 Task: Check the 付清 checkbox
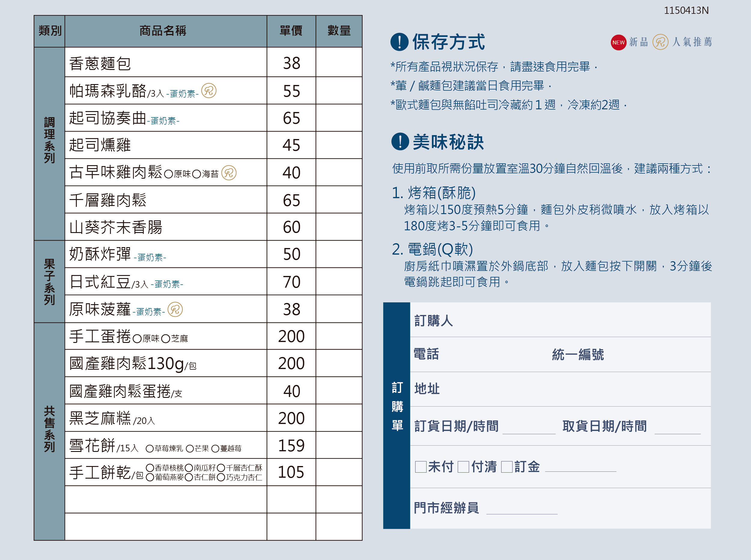pos(463,467)
